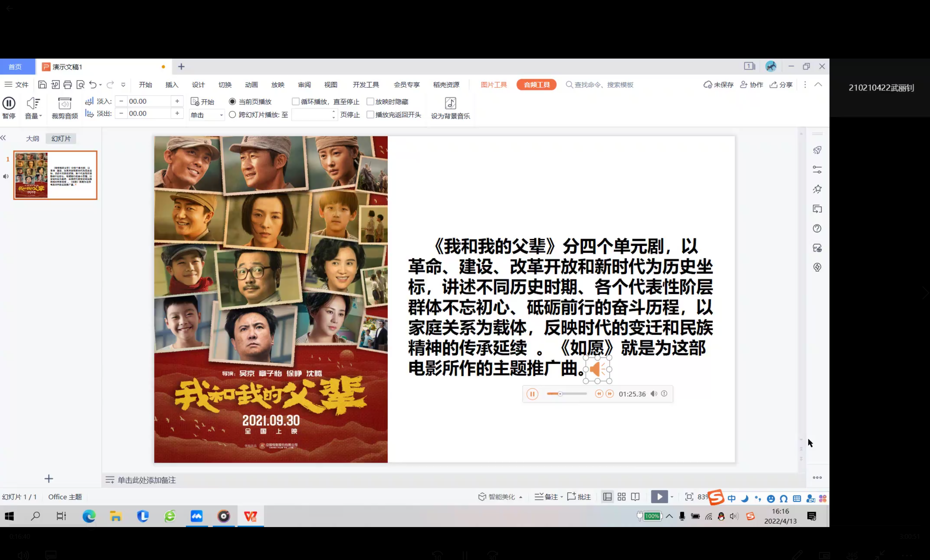The image size is (930, 560).
Task: Select slide 1 thumbnail in the panel
Action: pyautogui.click(x=55, y=175)
